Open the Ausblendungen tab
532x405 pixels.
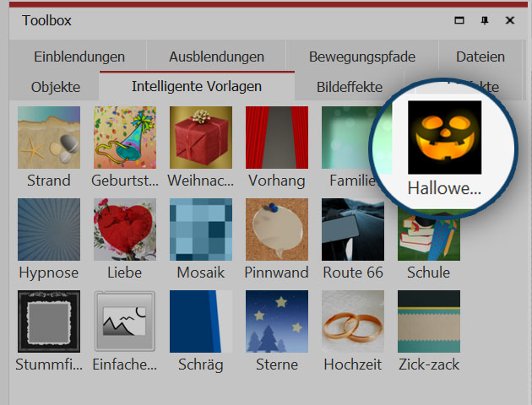tap(216, 57)
